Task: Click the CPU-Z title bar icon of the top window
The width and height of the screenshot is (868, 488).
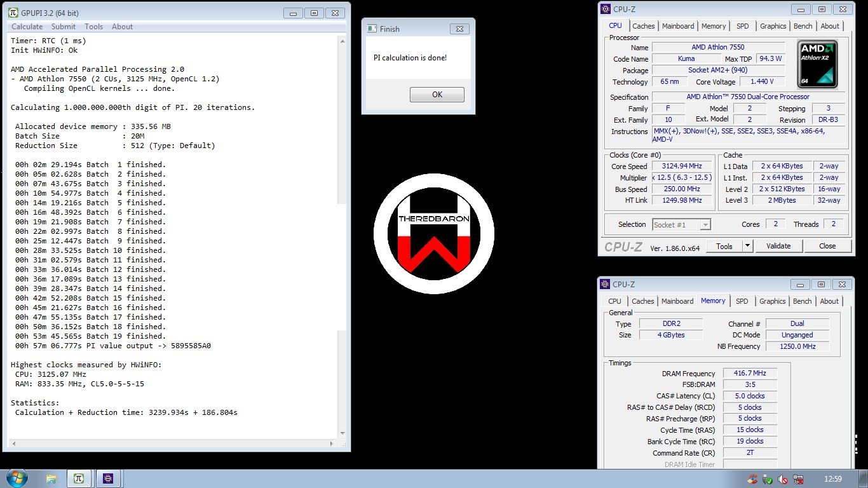Action: [x=606, y=9]
